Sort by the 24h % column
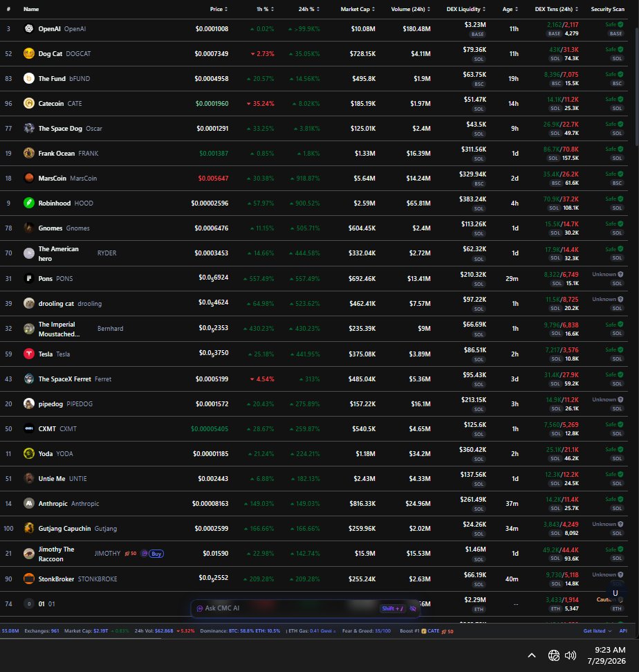The height and width of the screenshot is (672, 639). [x=309, y=9]
